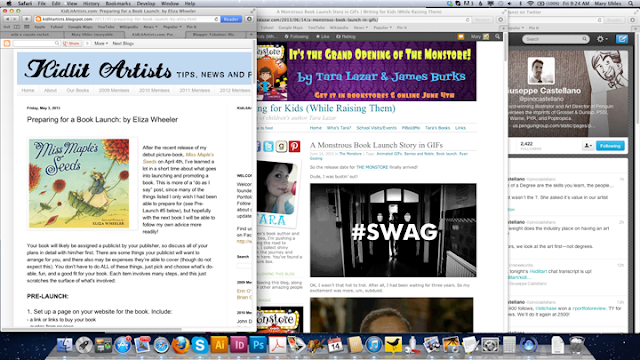The width and height of the screenshot is (640, 360).
Task: Open the Popular bookmarks dropdown in the front Safari window
Action: (x=172, y=27)
